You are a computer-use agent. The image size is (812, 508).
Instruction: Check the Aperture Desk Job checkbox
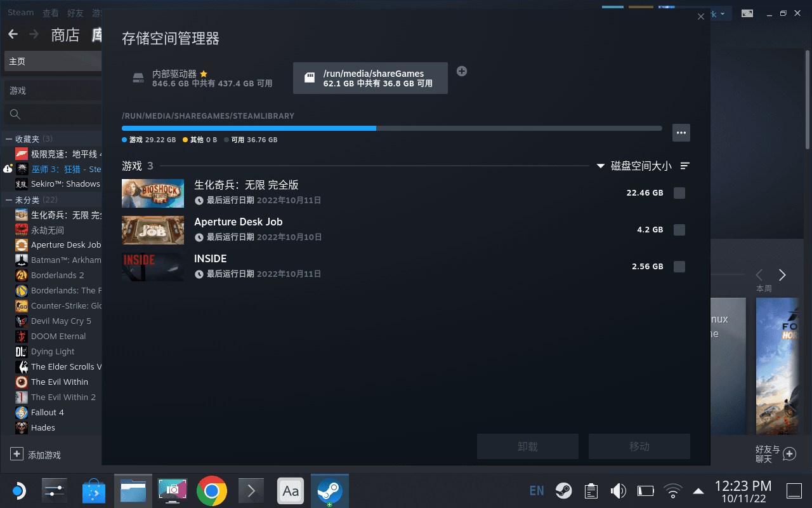[x=679, y=230]
